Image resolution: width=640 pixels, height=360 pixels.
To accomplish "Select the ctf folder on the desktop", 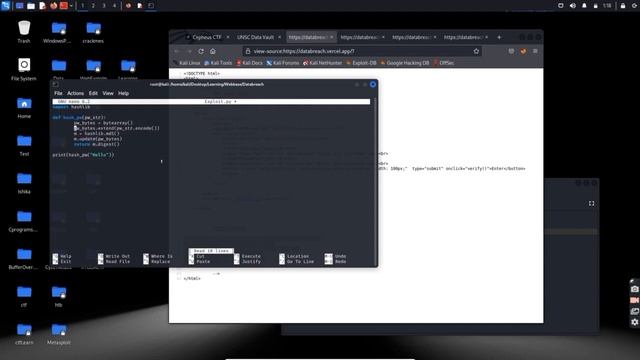I will [24, 296].
